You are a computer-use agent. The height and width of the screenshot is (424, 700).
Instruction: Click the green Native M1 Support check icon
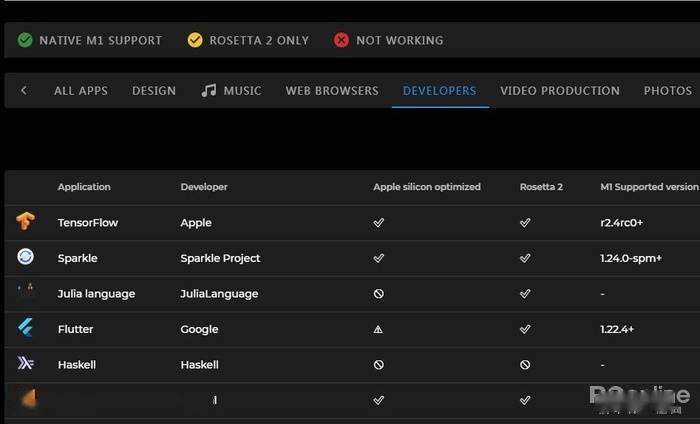[x=25, y=40]
